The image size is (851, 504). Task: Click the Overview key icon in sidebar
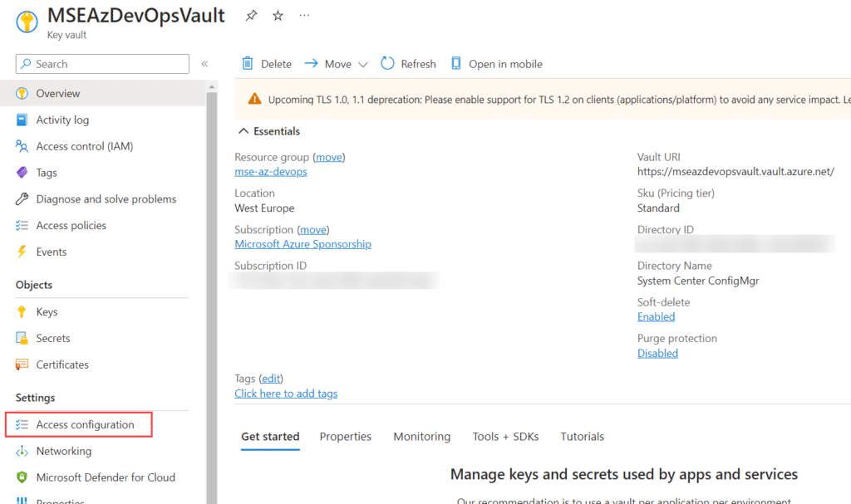coord(22,93)
